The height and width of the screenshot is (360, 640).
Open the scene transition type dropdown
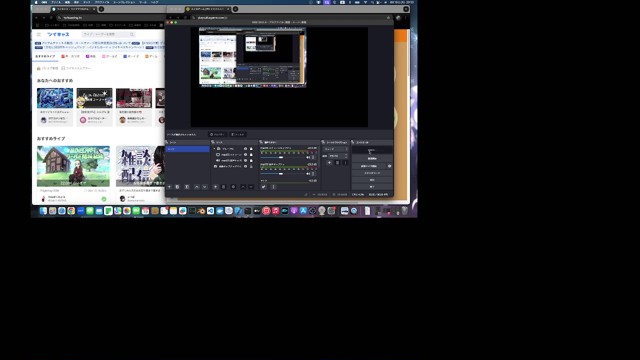pos(336,149)
